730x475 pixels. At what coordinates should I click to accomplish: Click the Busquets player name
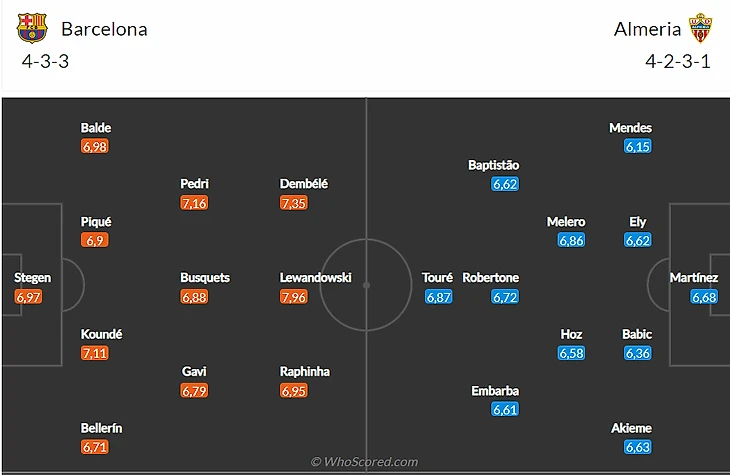tap(205, 277)
